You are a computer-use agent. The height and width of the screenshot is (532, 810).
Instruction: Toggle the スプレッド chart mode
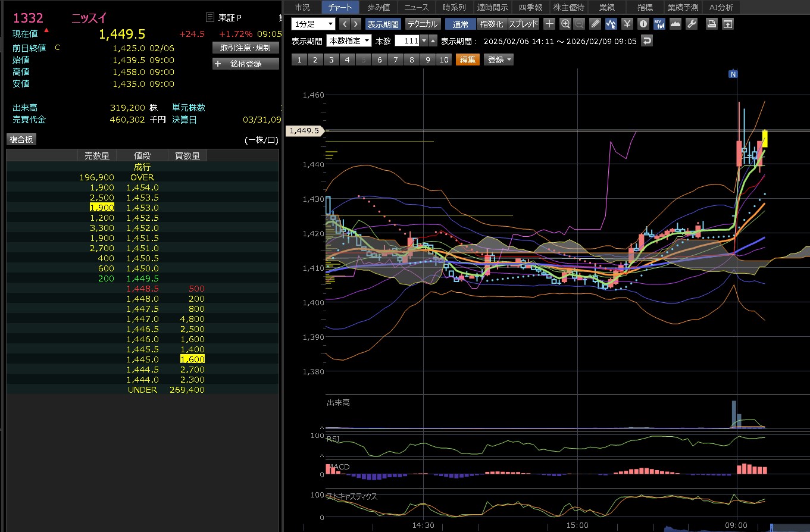coord(523,24)
